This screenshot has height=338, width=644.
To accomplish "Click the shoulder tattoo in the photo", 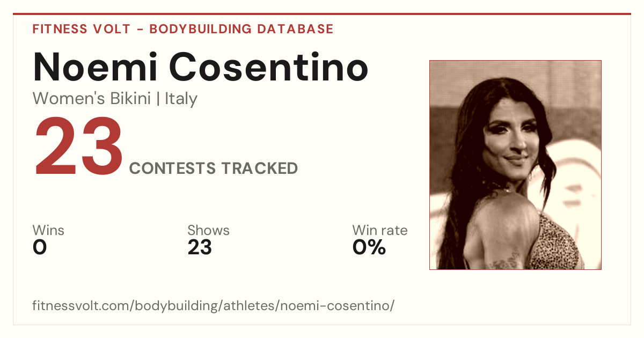I will coord(503,260).
